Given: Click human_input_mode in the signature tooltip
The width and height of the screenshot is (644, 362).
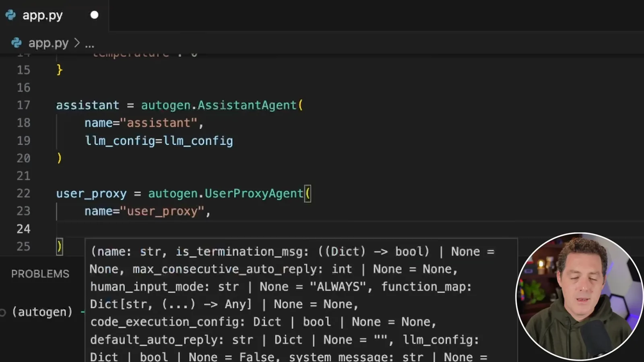Looking at the screenshot, I should tap(147, 287).
